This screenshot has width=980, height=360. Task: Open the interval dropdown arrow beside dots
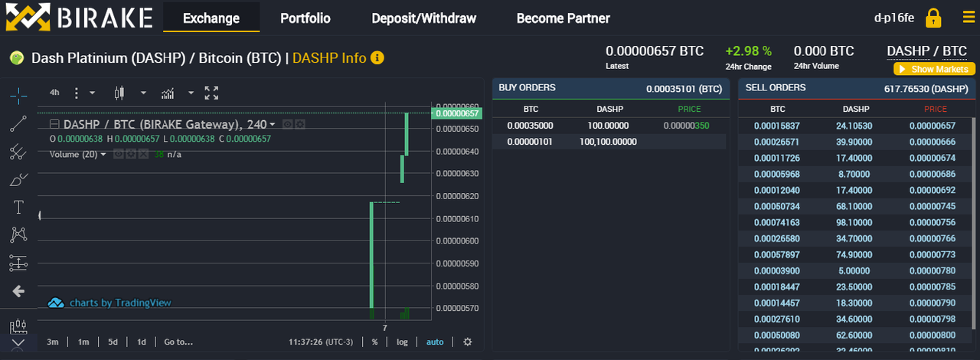pos(92,93)
